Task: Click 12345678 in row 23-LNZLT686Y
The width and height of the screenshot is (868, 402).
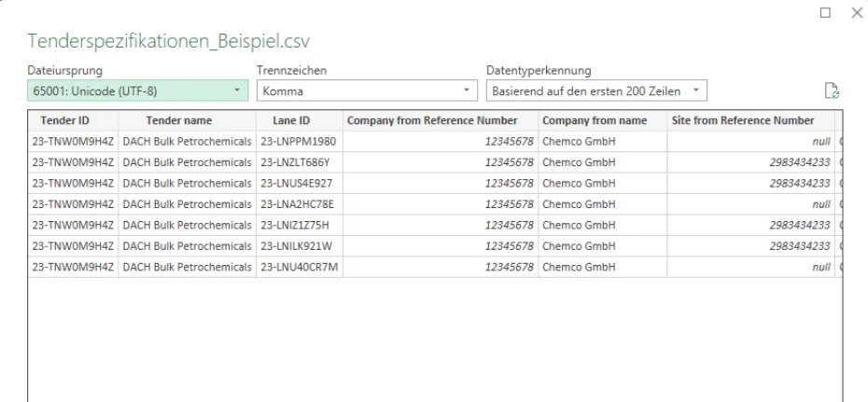Action: coord(441,162)
